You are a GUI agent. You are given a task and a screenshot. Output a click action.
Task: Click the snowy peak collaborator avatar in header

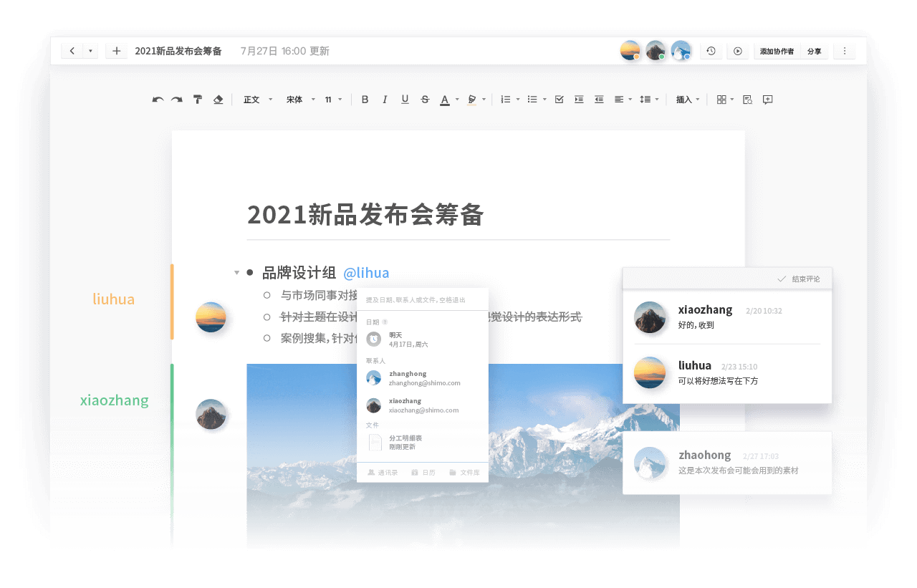(681, 50)
